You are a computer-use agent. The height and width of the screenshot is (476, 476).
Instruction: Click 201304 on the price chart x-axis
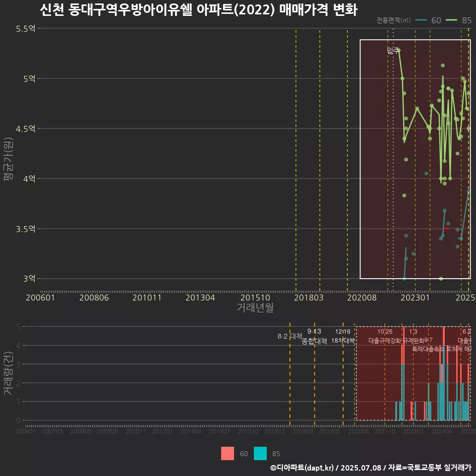tap(200, 297)
